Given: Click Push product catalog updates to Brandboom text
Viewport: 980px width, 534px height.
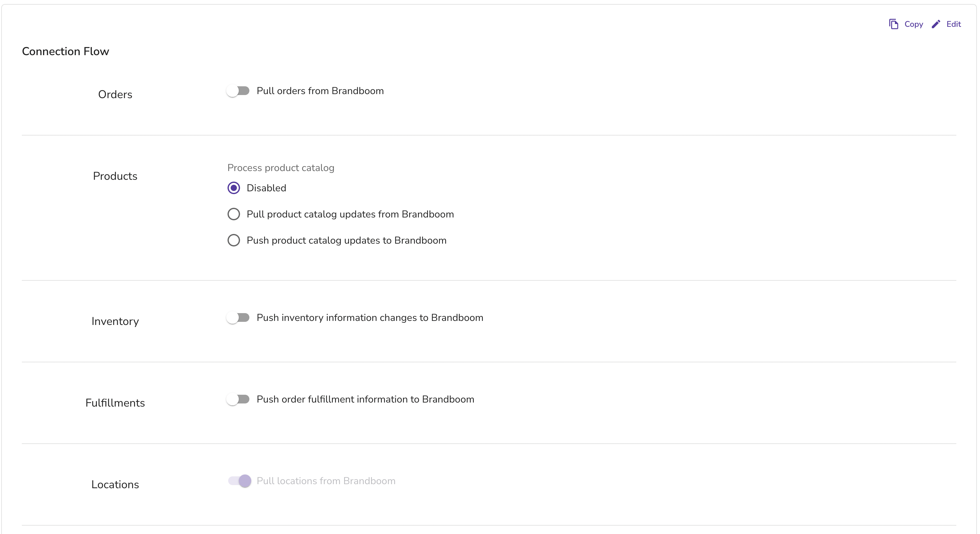Looking at the screenshot, I should tap(346, 241).
